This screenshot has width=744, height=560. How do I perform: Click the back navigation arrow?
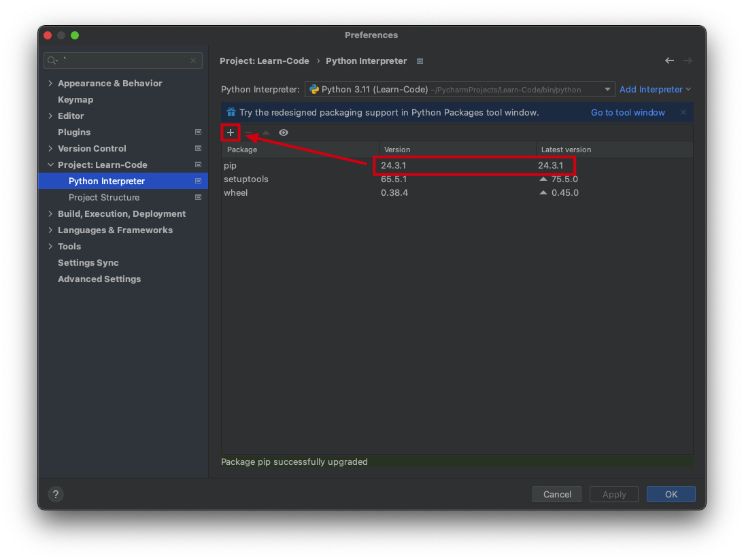669,60
